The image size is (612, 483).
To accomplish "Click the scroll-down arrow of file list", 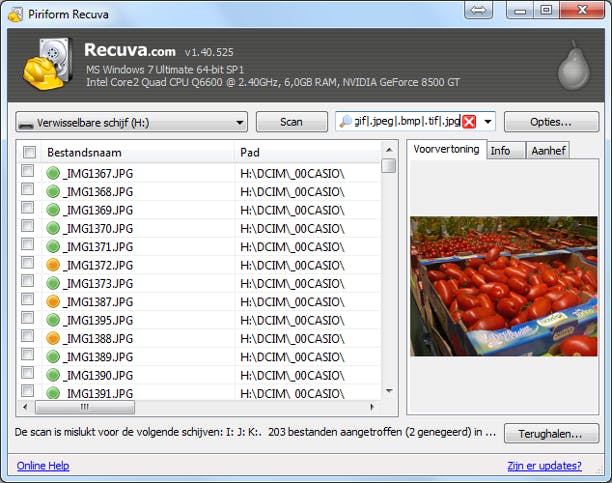I will pos(389,390).
